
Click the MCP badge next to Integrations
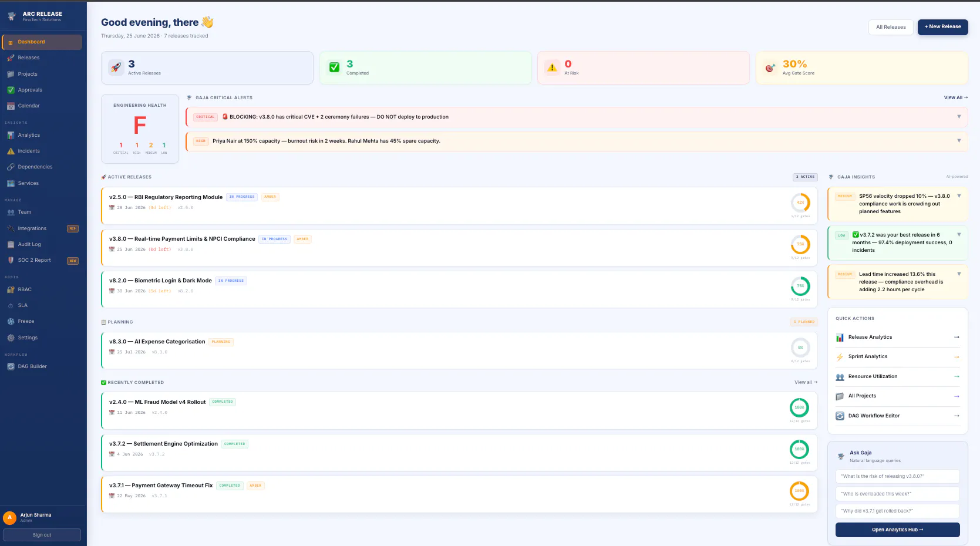pyautogui.click(x=73, y=229)
